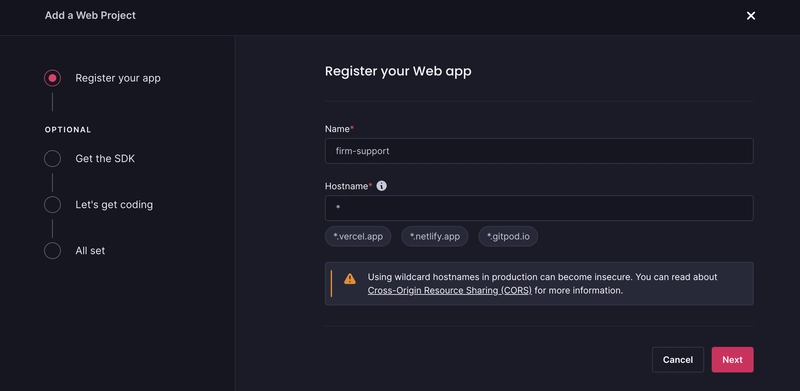Select the active Register your app step circle
Viewport: 800px width, 391px height.
pyautogui.click(x=52, y=78)
